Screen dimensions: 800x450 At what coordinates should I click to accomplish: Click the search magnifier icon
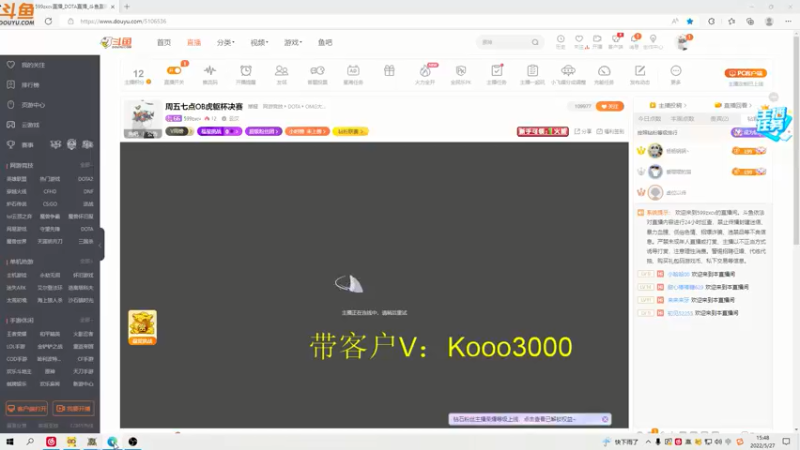point(535,42)
